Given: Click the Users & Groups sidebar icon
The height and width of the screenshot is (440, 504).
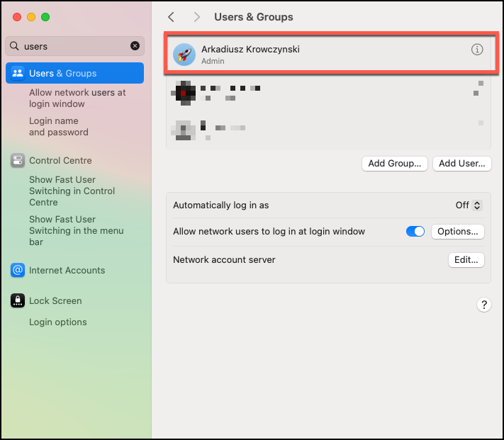Looking at the screenshot, I should tap(18, 73).
